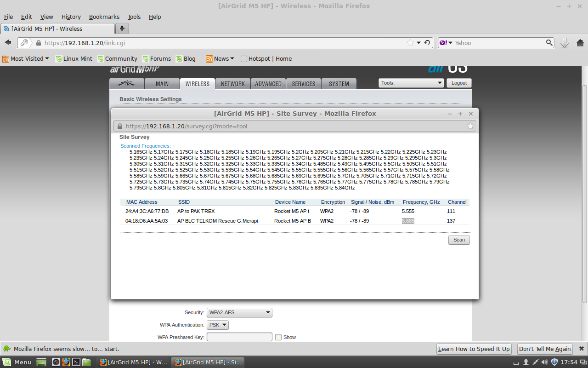
Task: Click the Scan button
Action: tap(459, 240)
